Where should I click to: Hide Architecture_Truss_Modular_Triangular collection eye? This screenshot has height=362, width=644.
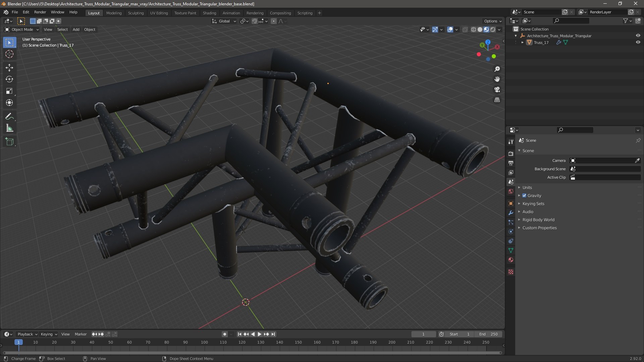click(x=638, y=36)
